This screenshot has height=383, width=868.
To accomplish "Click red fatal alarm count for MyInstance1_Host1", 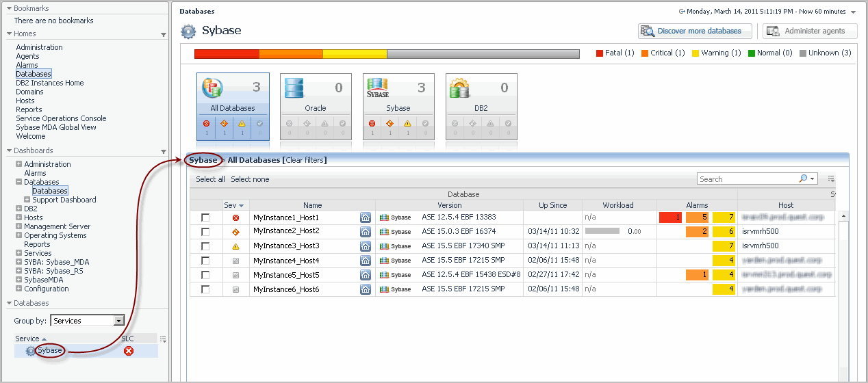I will click(x=671, y=217).
